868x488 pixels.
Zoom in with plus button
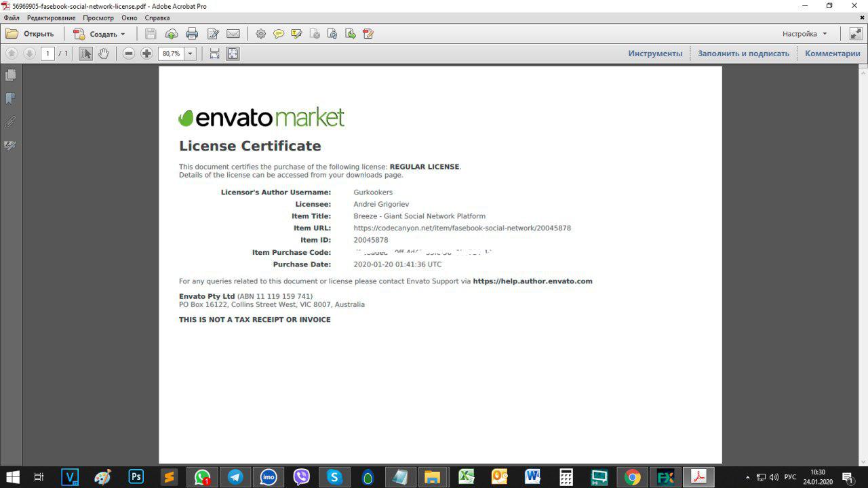146,54
